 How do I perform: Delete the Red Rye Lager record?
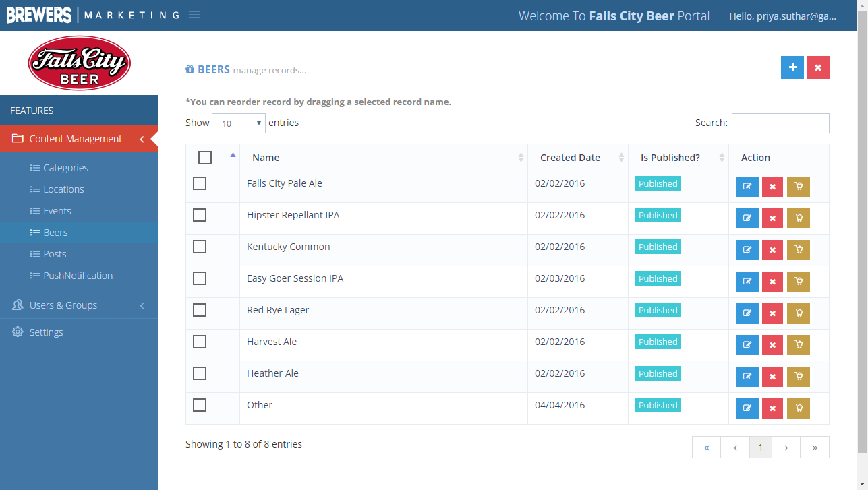tap(772, 313)
